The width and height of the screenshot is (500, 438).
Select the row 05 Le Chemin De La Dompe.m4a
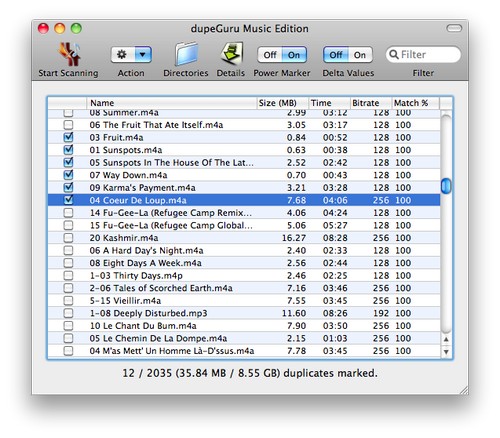click(244, 338)
